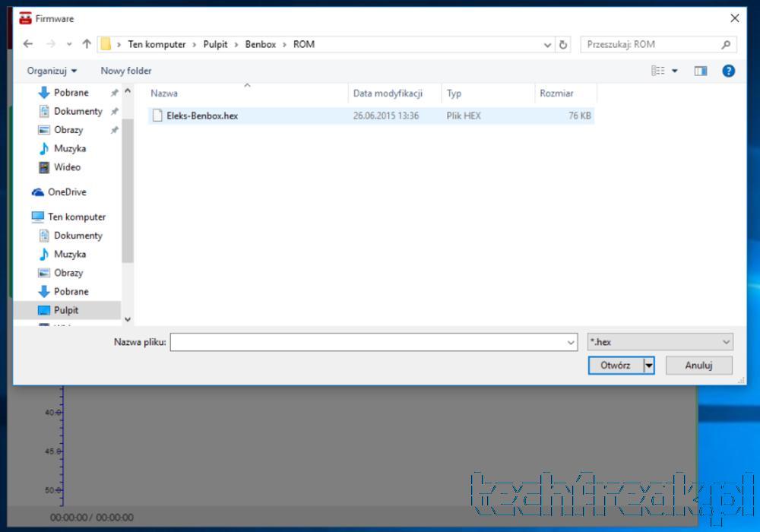760x532 pixels.
Task: Click the navigation pane scroll-up arrow
Action: point(128,91)
